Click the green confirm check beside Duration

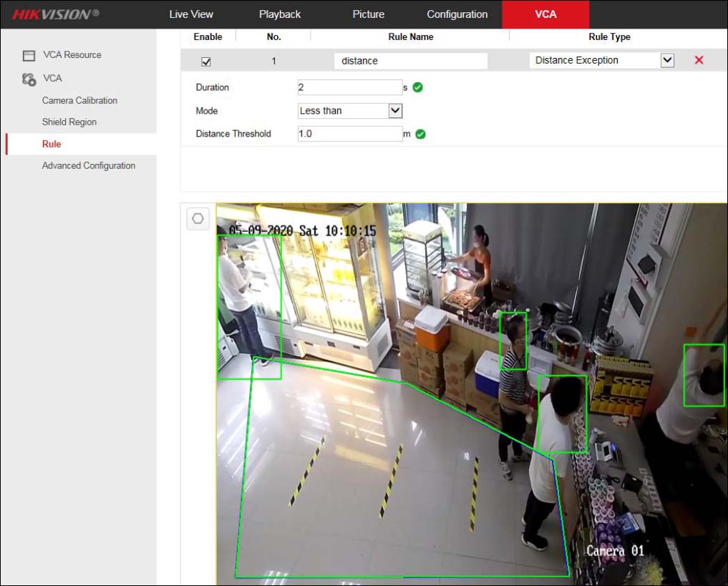click(417, 87)
